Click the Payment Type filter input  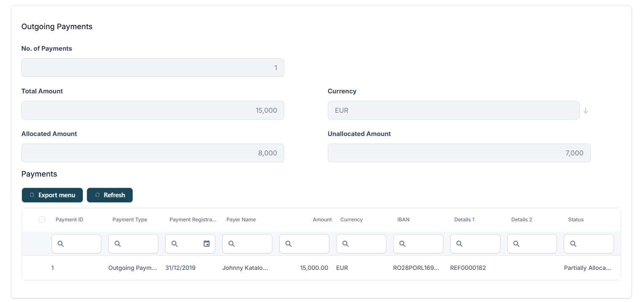coord(138,244)
